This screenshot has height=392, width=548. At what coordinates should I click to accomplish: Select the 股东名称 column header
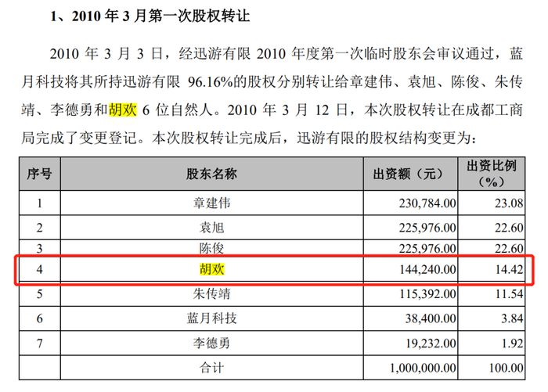211,174
